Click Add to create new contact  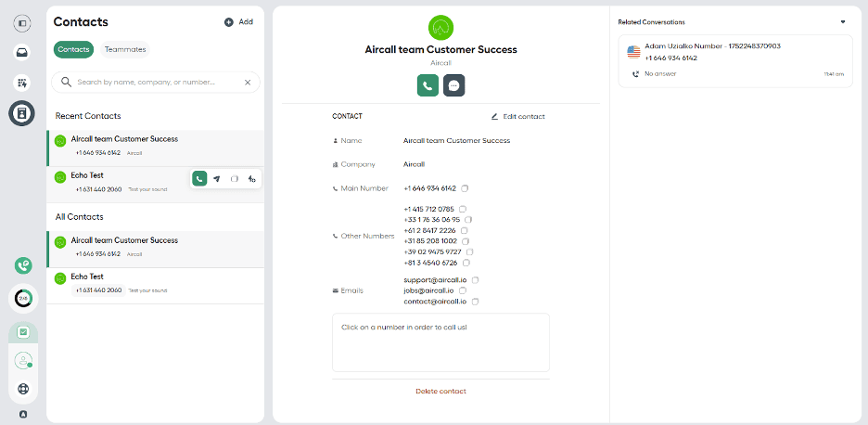pos(238,21)
